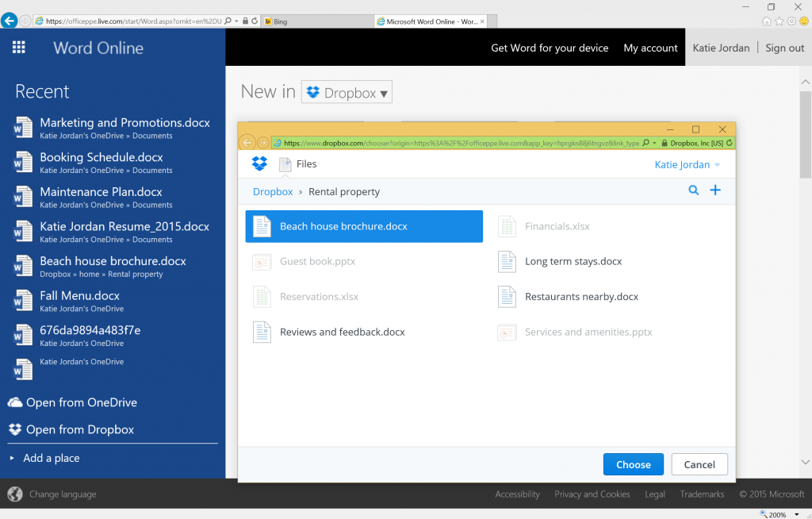Click the Change language globe icon

point(14,494)
